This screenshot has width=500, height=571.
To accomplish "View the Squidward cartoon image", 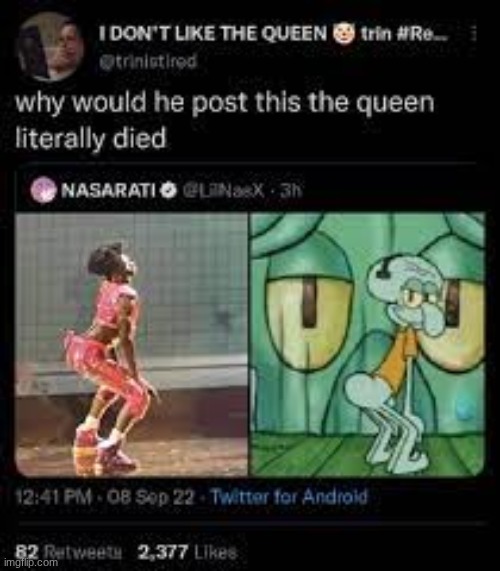I will 367,344.
